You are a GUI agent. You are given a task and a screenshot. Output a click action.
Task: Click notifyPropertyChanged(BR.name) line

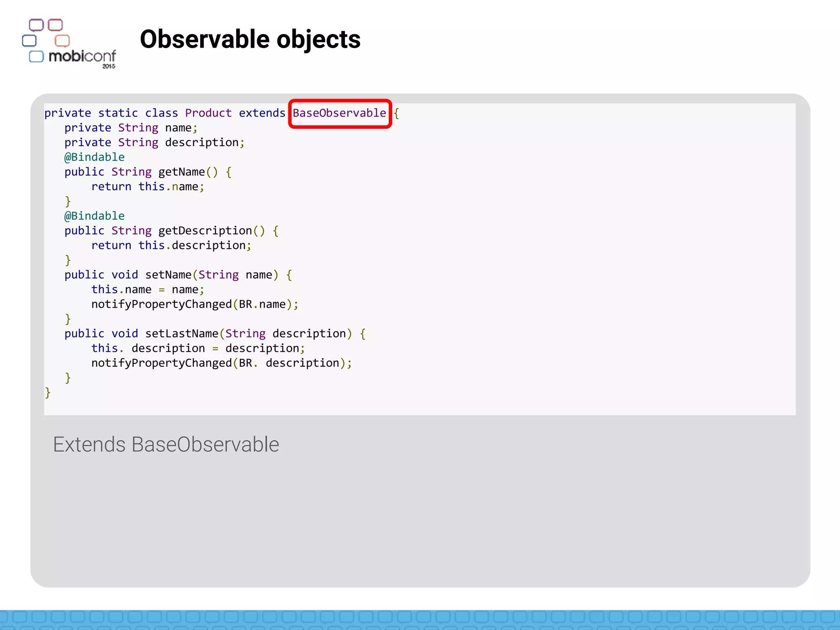click(194, 304)
